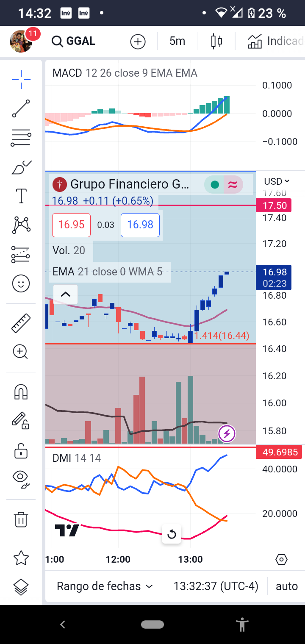The height and width of the screenshot is (644, 305).
Task: Select the crosshair cursor tool
Action: [x=21, y=79]
